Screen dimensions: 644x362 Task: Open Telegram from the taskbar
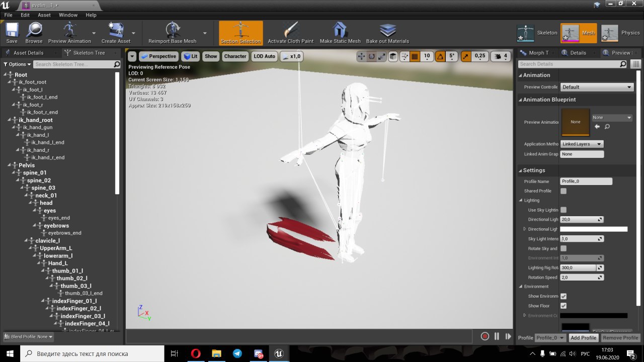pyautogui.click(x=237, y=353)
